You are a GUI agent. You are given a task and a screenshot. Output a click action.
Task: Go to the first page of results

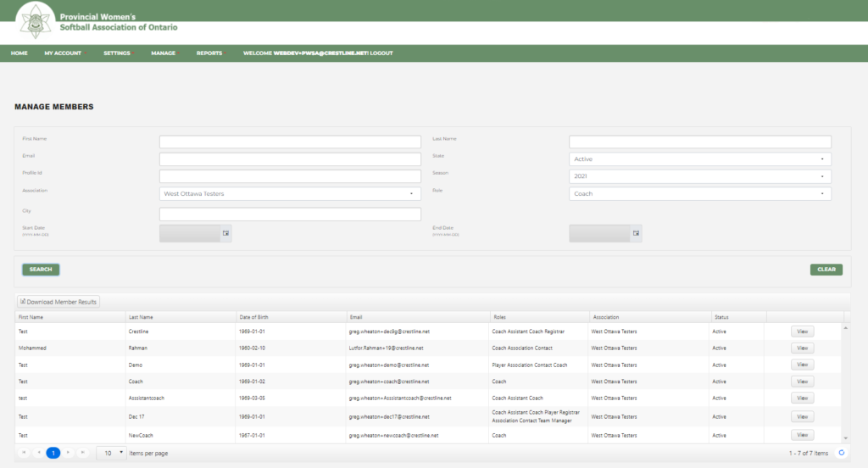tap(24, 454)
